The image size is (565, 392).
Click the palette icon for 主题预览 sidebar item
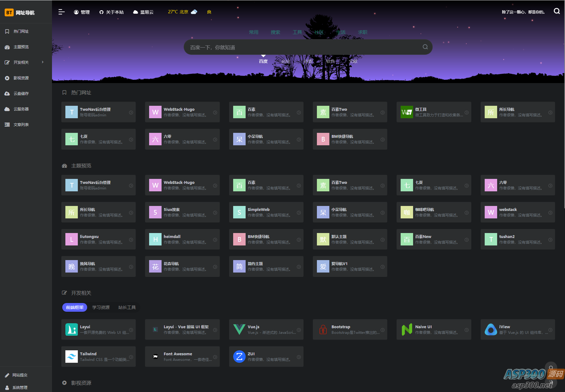click(x=7, y=47)
